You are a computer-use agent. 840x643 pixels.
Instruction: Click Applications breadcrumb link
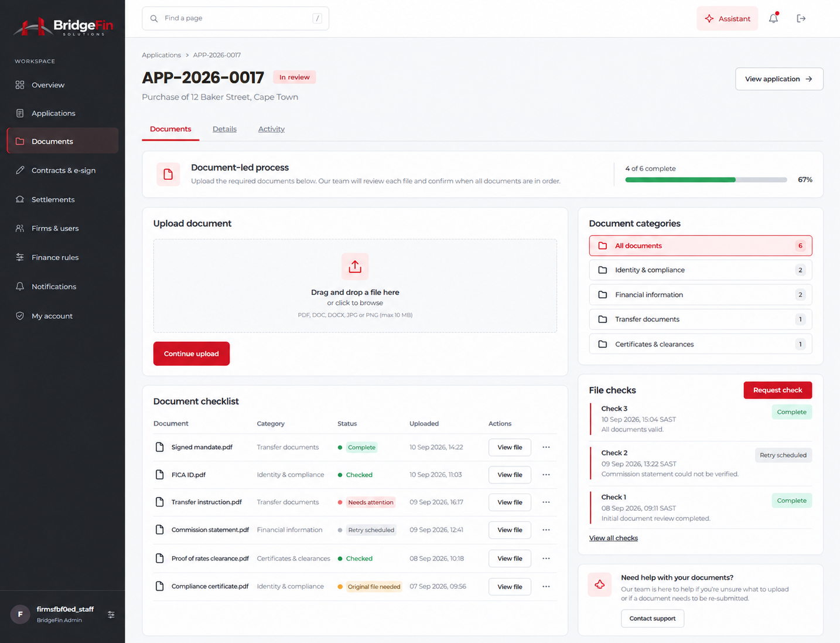[161, 55]
